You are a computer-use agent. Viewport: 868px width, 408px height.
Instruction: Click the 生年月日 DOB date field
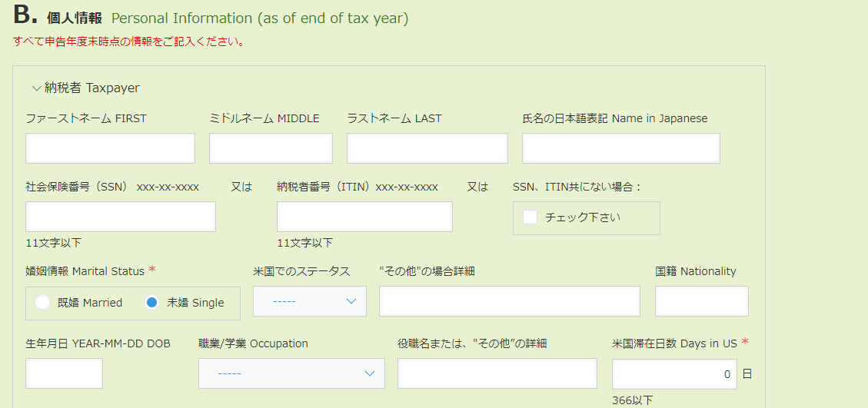(x=64, y=373)
